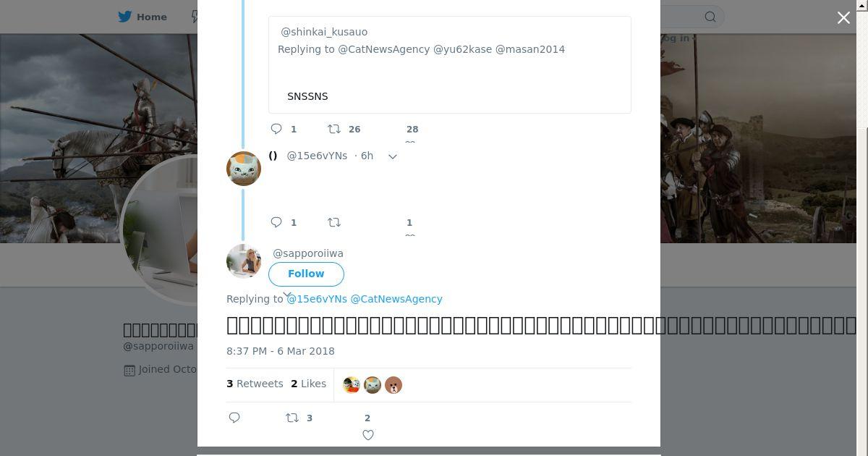Click reply icon under @15e6vYNs tweet

pos(276,222)
